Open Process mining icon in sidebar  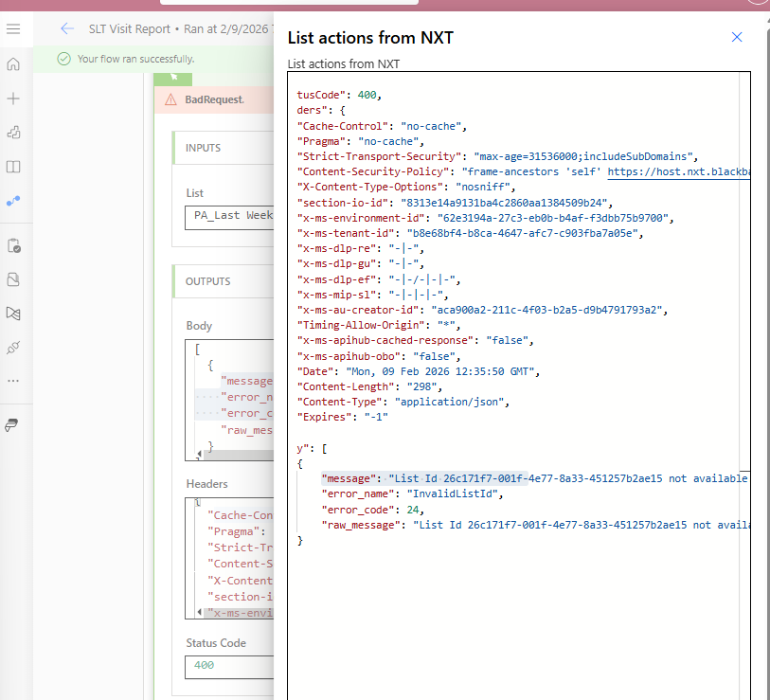[13, 314]
